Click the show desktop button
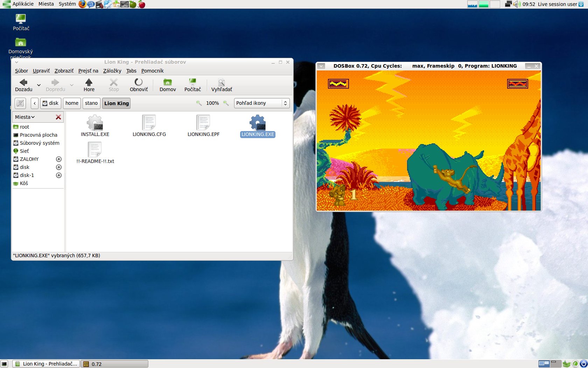Screen dimensions: 588x368 point(4,364)
